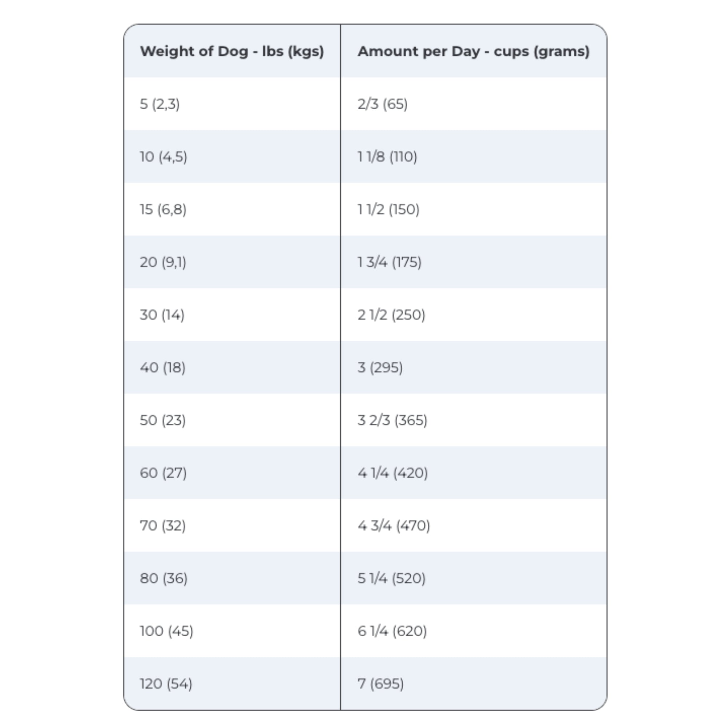Select the 2 1/2 (250) amount cell

(x=392, y=315)
